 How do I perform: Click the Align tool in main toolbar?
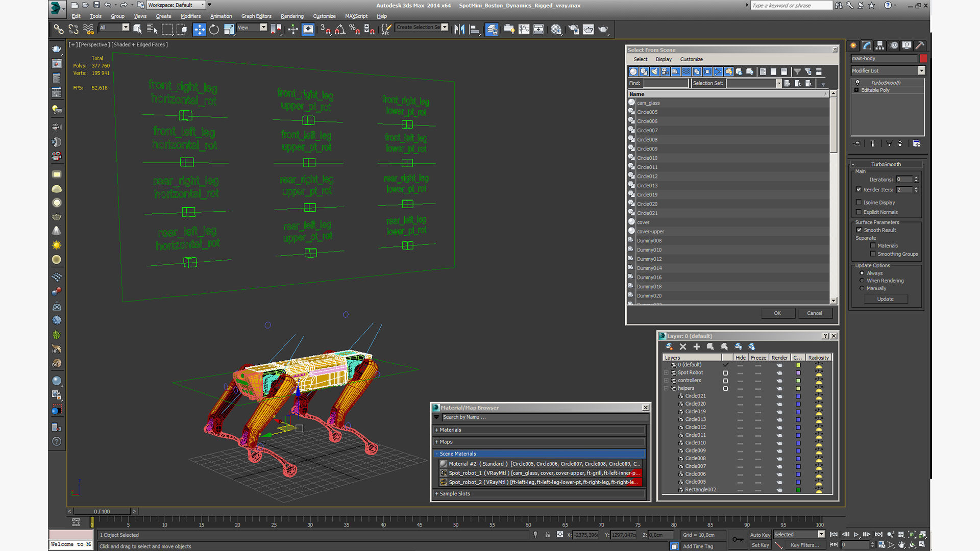pos(474,29)
